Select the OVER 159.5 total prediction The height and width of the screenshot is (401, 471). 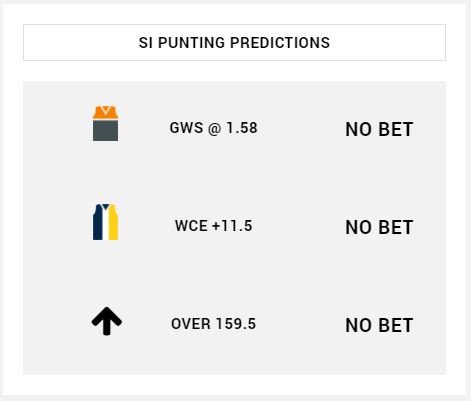tap(213, 324)
